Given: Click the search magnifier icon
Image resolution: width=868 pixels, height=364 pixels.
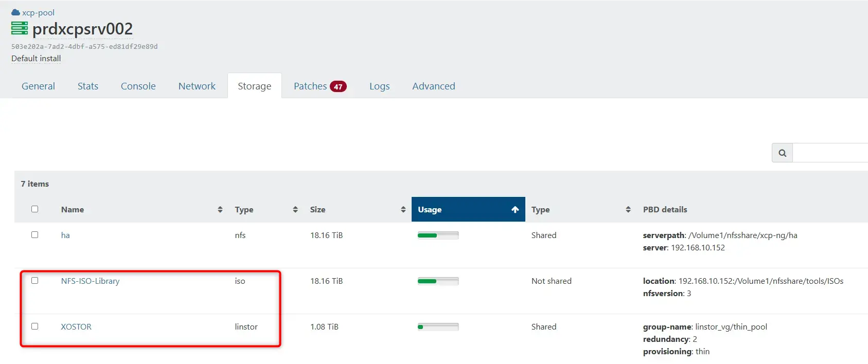Looking at the screenshot, I should (x=782, y=153).
